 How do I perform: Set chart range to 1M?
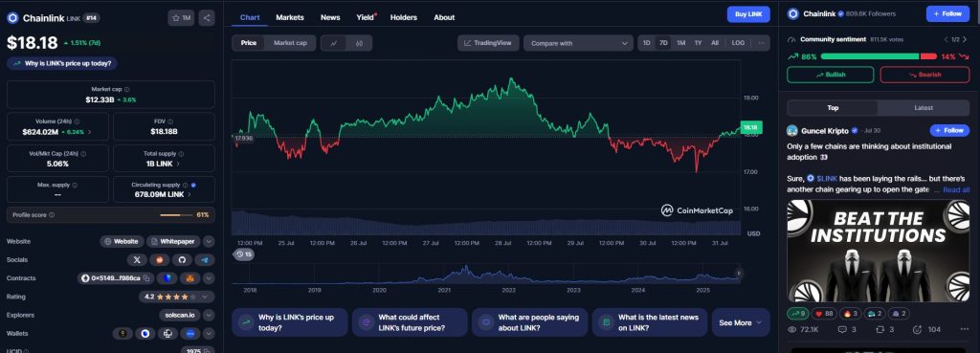pyautogui.click(x=681, y=43)
